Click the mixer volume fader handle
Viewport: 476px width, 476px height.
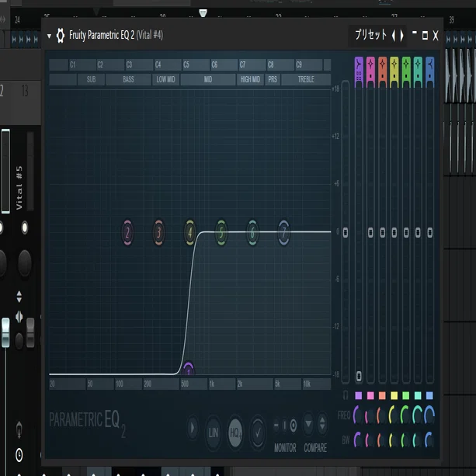pos(5,332)
